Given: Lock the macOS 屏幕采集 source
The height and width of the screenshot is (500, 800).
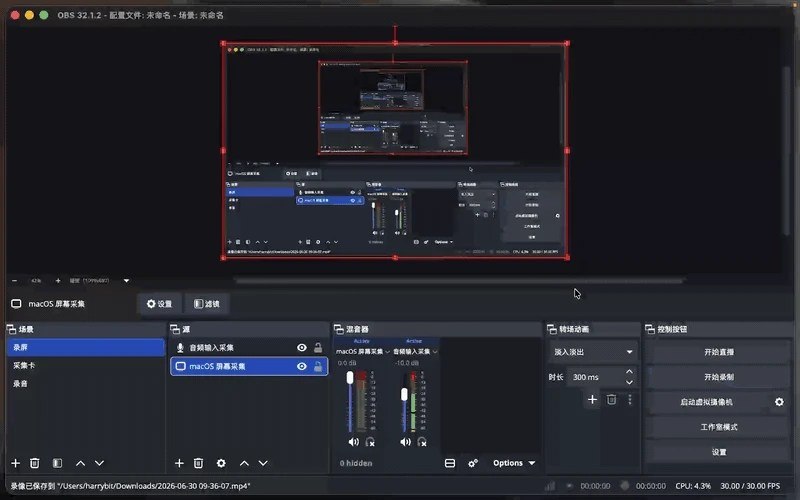Looking at the screenshot, I should pyautogui.click(x=318, y=366).
